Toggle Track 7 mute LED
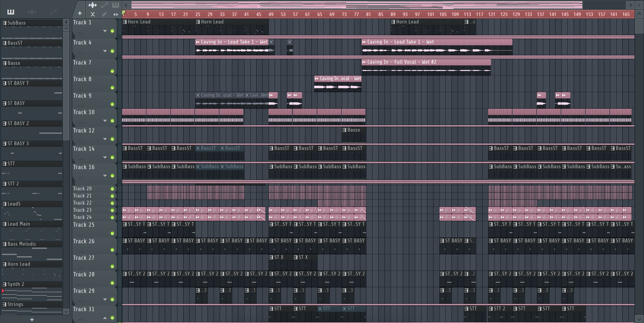This screenshot has width=644, height=323. 112,71
